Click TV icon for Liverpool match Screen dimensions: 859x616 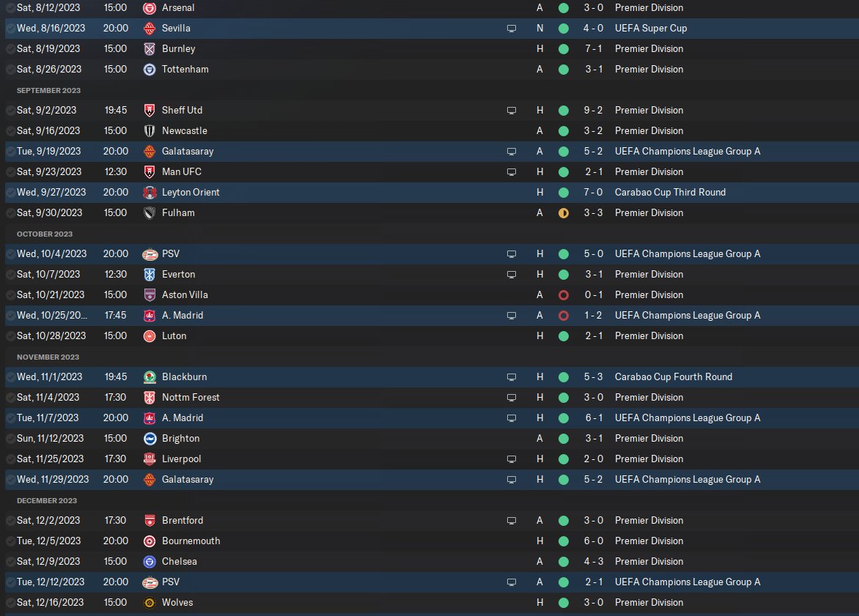tap(512, 459)
